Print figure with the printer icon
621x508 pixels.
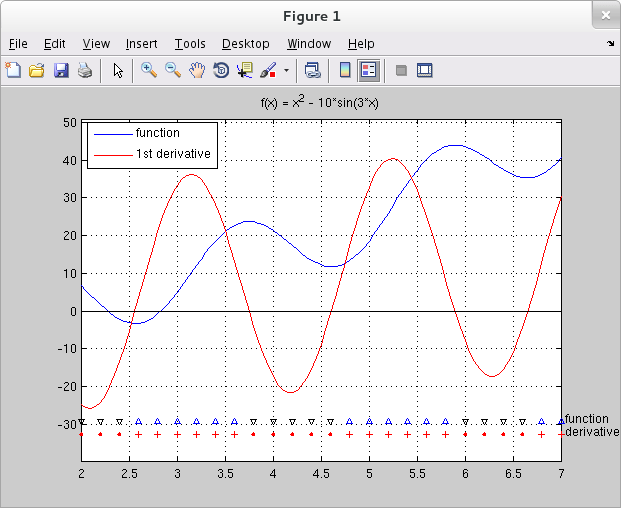(x=85, y=70)
